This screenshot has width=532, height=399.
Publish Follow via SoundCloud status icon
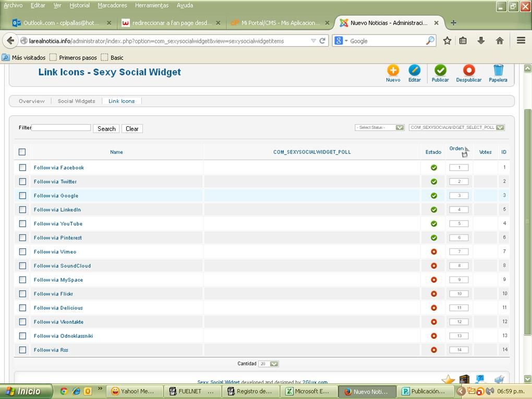click(433, 265)
